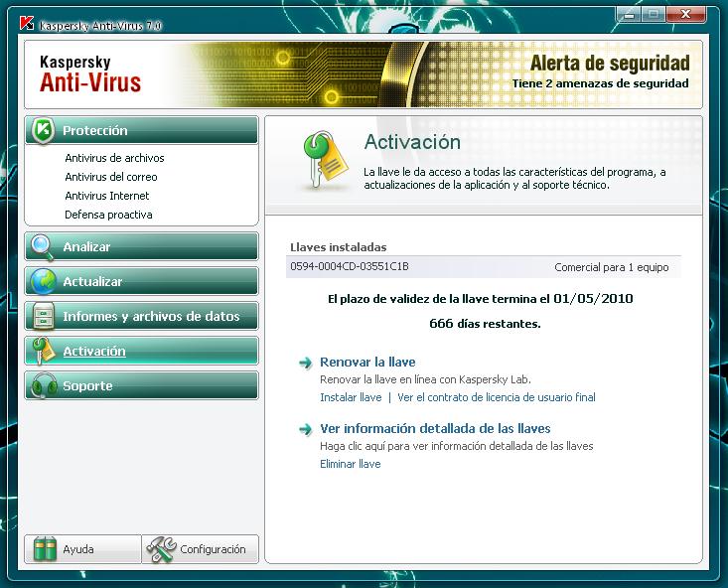This screenshot has width=728, height=588.
Task: Open the Protección section
Action: [x=141, y=130]
